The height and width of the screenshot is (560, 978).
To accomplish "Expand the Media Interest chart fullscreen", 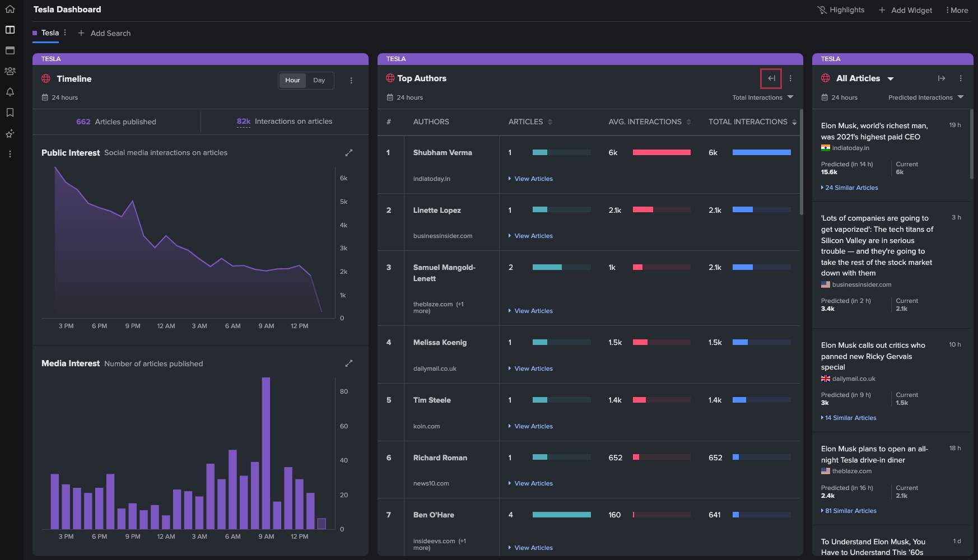I will [x=349, y=363].
